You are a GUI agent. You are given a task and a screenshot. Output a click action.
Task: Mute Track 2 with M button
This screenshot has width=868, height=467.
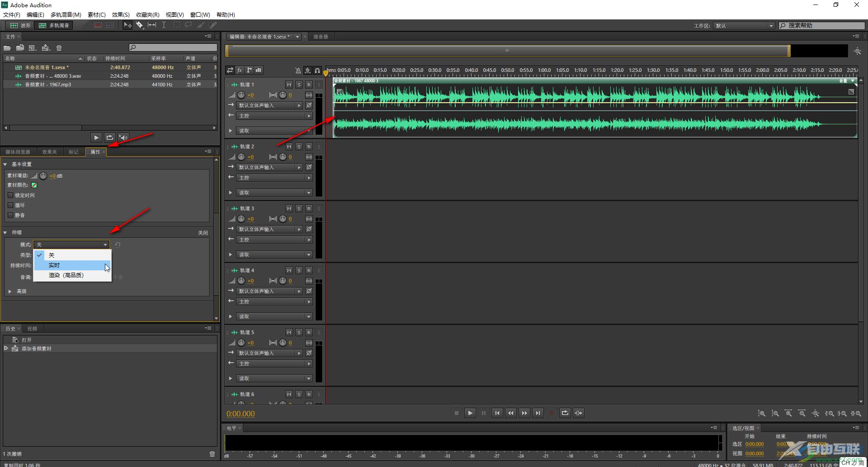coord(289,146)
